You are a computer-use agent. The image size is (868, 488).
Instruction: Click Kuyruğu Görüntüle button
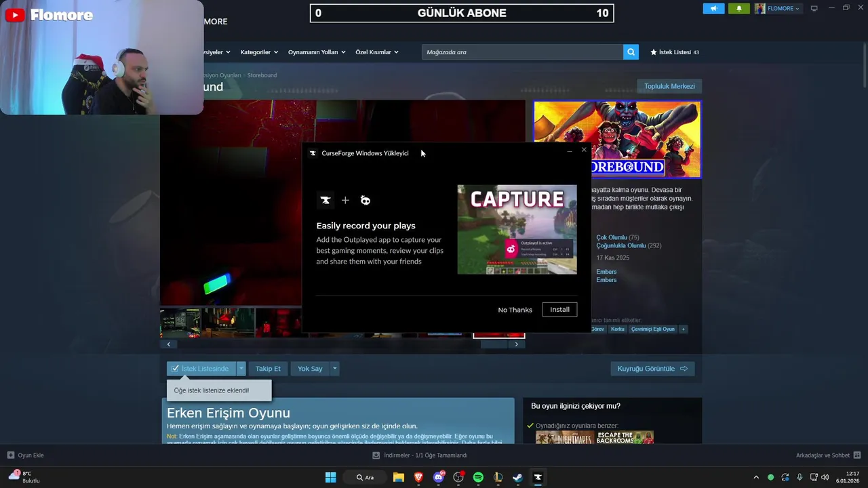(652, 369)
